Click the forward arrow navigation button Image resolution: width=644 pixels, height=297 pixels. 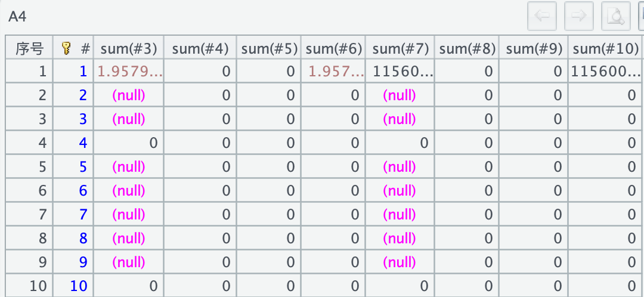tap(578, 17)
